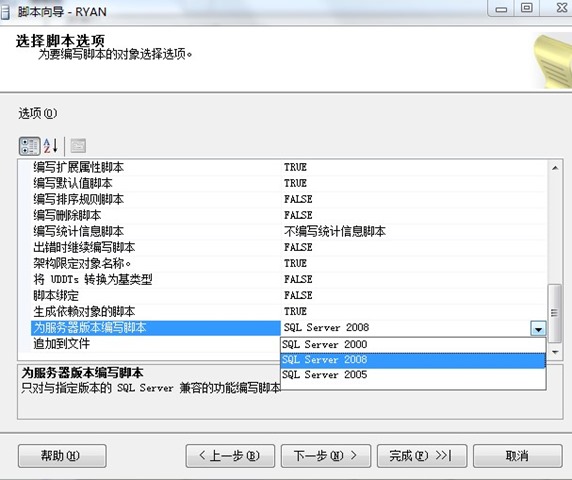Click the scroll down arrow in options list
Screen dimensions: 572x480
point(555,352)
